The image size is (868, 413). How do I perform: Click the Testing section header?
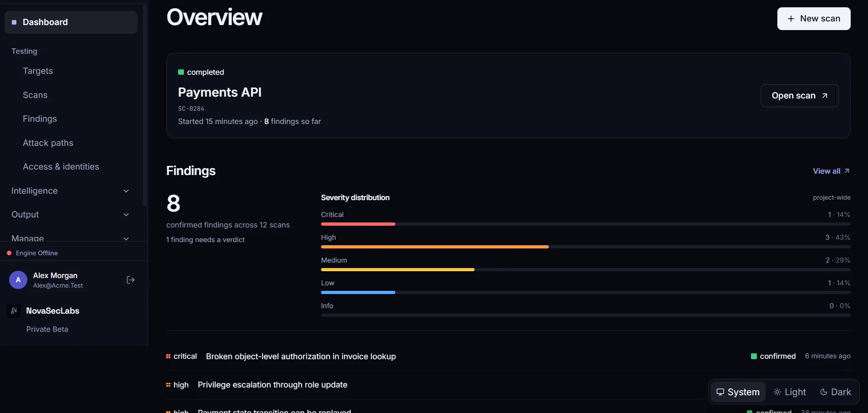[x=25, y=52]
